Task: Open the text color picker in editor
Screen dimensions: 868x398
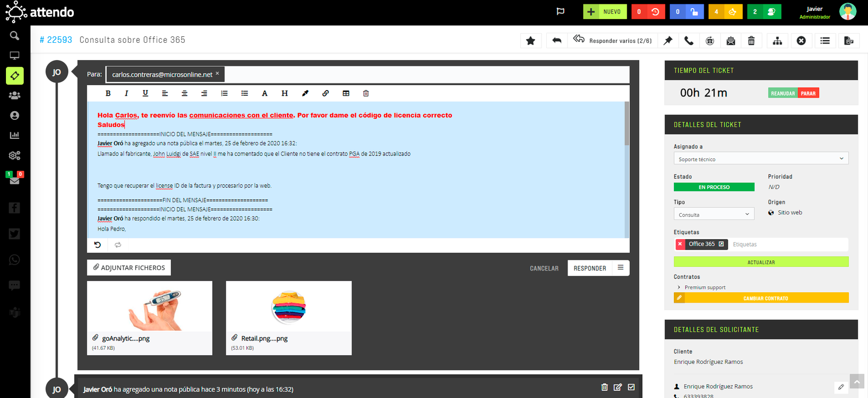Action: click(x=265, y=93)
